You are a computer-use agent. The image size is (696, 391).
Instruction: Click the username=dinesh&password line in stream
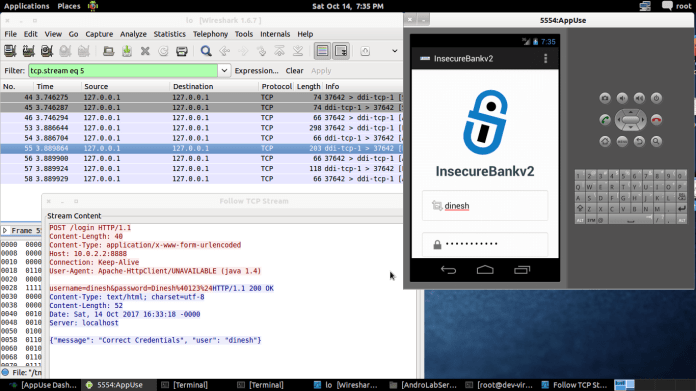pyautogui.click(x=130, y=288)
